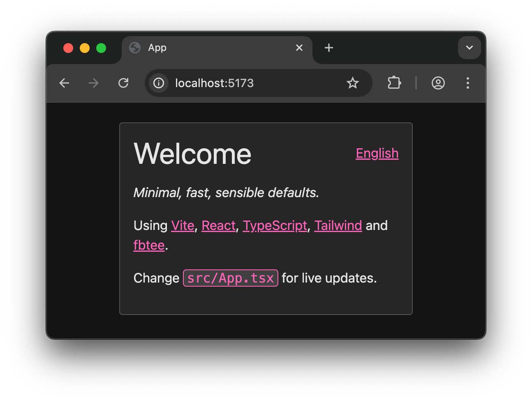Open the Tailwind link
The width and height of the screenshot is (532, 400).
point(338,225)
